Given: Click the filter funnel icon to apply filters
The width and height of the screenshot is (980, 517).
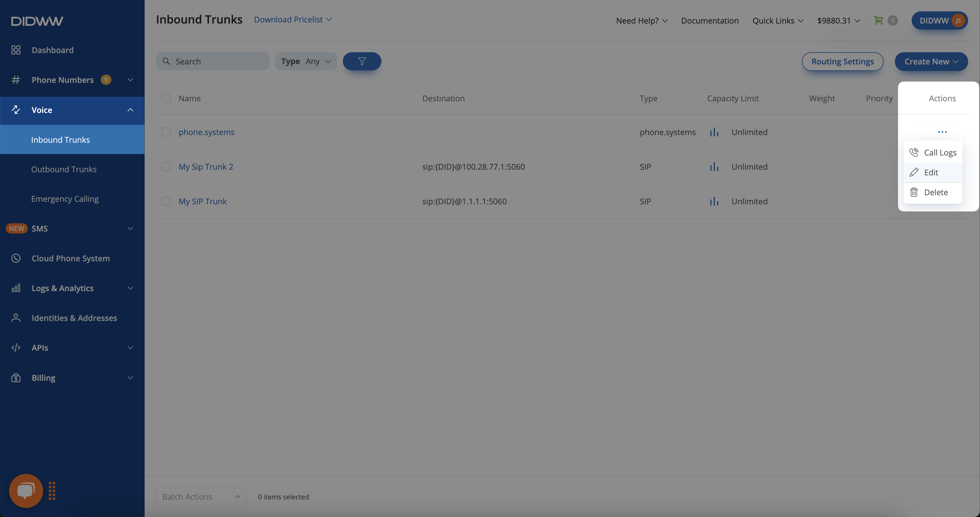Looking at the screenshot, I should point(362,61).
